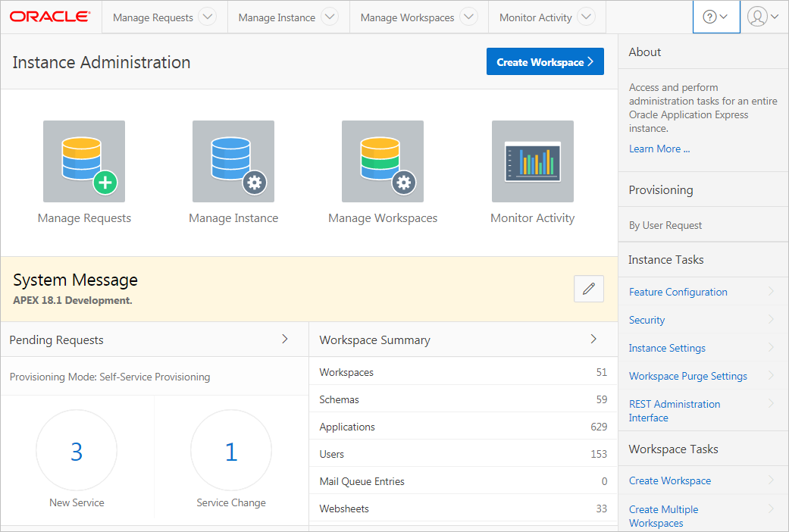Open the user account profile menu

pyautogui.click(x=762, y=17)
